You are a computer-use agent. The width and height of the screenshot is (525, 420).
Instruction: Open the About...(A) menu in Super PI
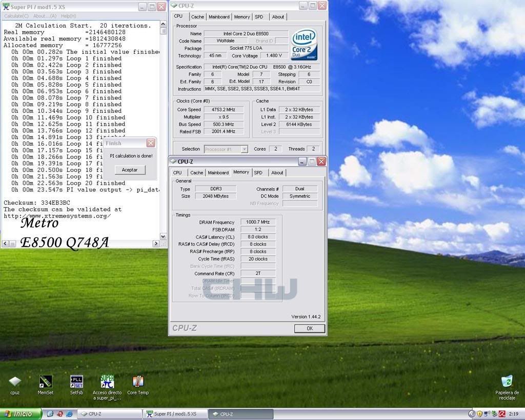[45, 16]
